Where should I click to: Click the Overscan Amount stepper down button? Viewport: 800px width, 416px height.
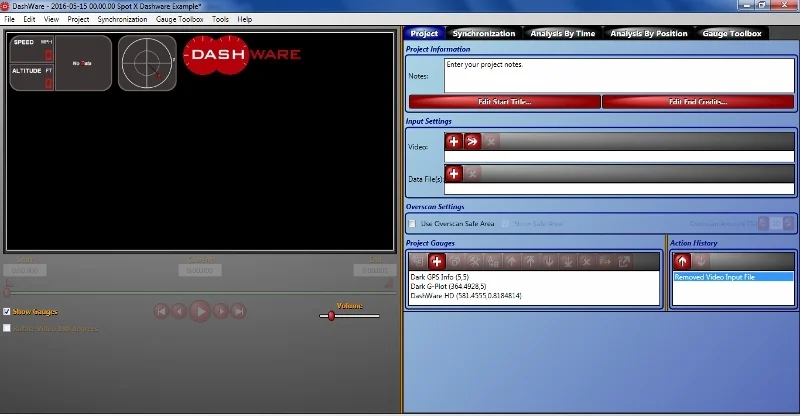(x=763, y=224)
